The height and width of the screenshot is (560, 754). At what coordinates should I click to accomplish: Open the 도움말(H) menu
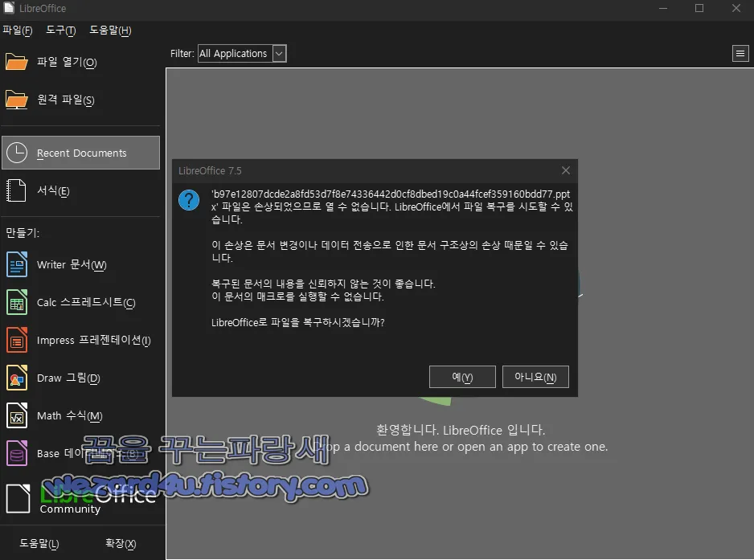coord(110,31)
